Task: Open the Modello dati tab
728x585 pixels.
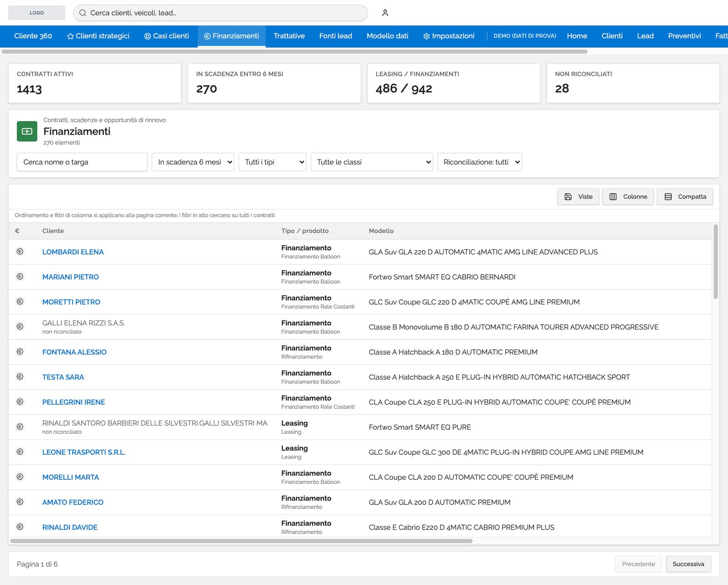Action: tap(388, 36)
